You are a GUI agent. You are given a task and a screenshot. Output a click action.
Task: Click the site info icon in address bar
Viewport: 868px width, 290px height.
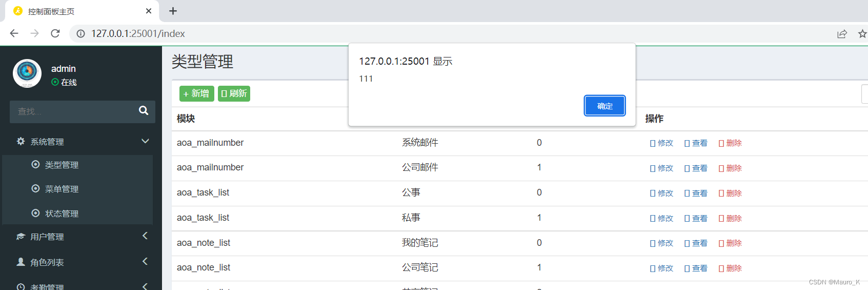tap(80, 33)
